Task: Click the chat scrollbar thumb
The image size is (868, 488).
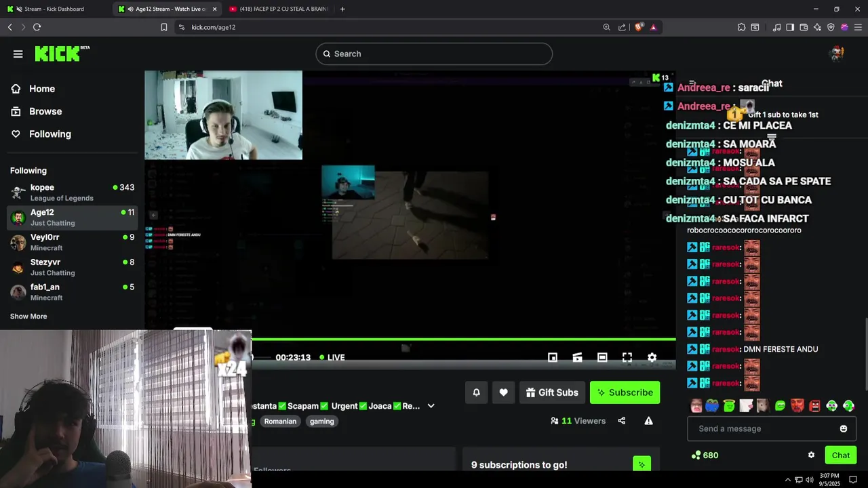Action: 865,354
